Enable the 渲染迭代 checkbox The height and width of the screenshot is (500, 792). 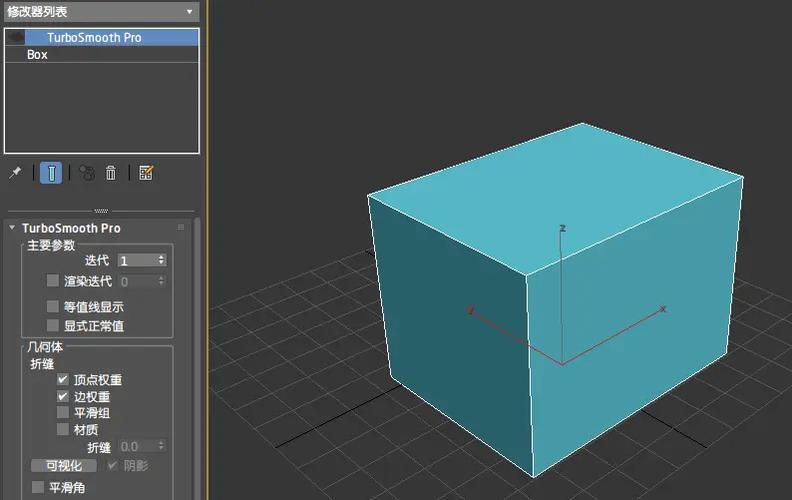coord(53,280)
